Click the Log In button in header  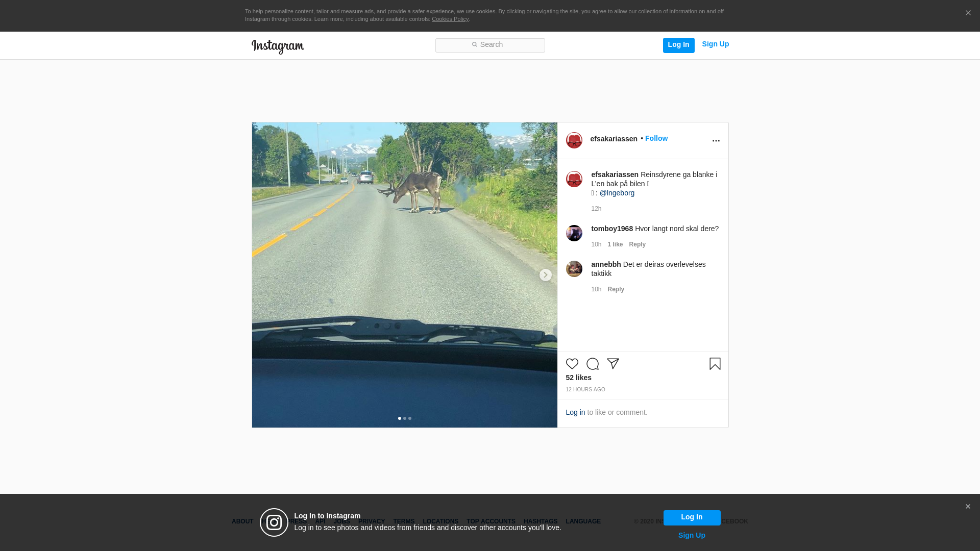pos(678,45)
